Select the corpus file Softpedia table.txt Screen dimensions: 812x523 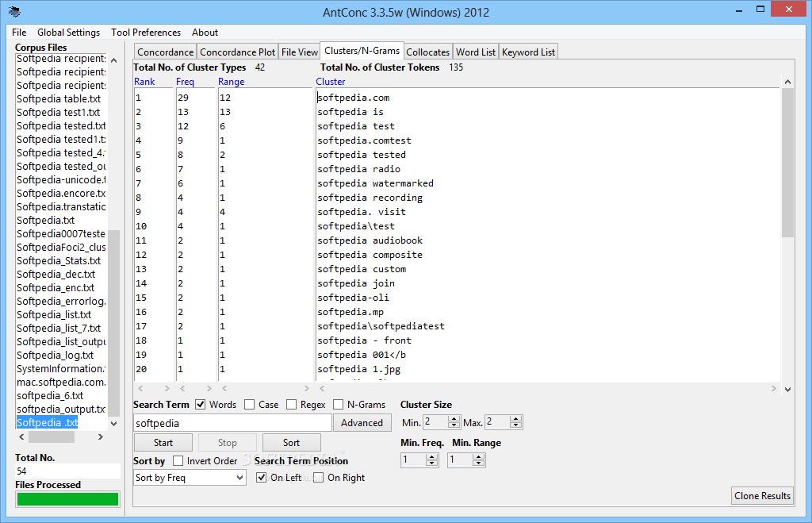click(59, 98)
